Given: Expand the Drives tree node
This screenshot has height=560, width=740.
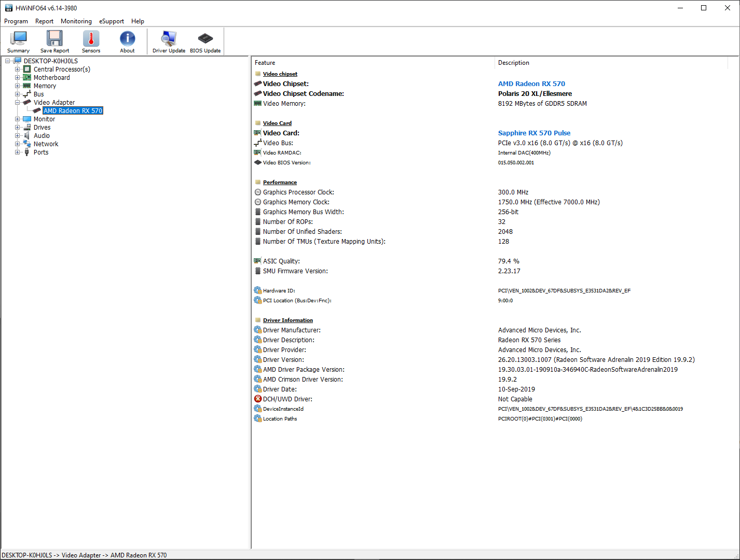Looking at the screenshot, I should [17, 127].
